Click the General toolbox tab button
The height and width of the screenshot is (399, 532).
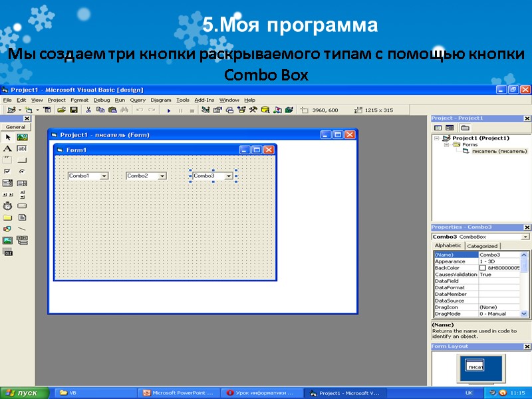[x=15, y=127]
